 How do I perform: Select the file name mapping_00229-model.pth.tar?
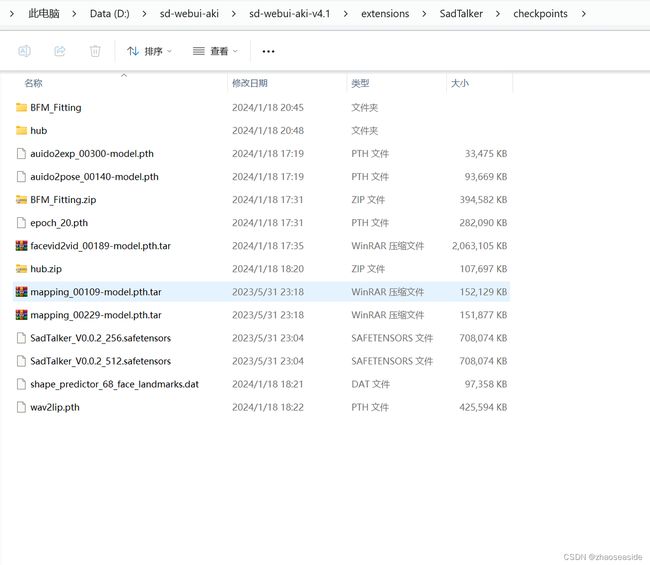tap(96, 315)
